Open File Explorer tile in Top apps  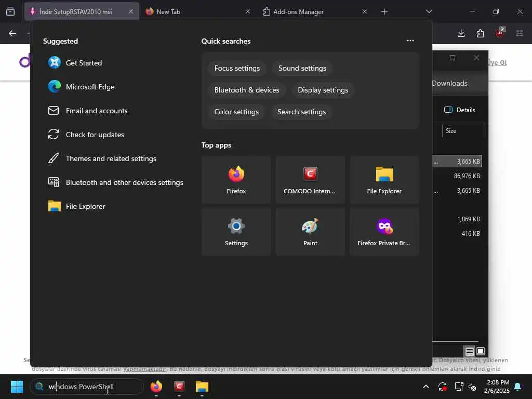(384, 180)
